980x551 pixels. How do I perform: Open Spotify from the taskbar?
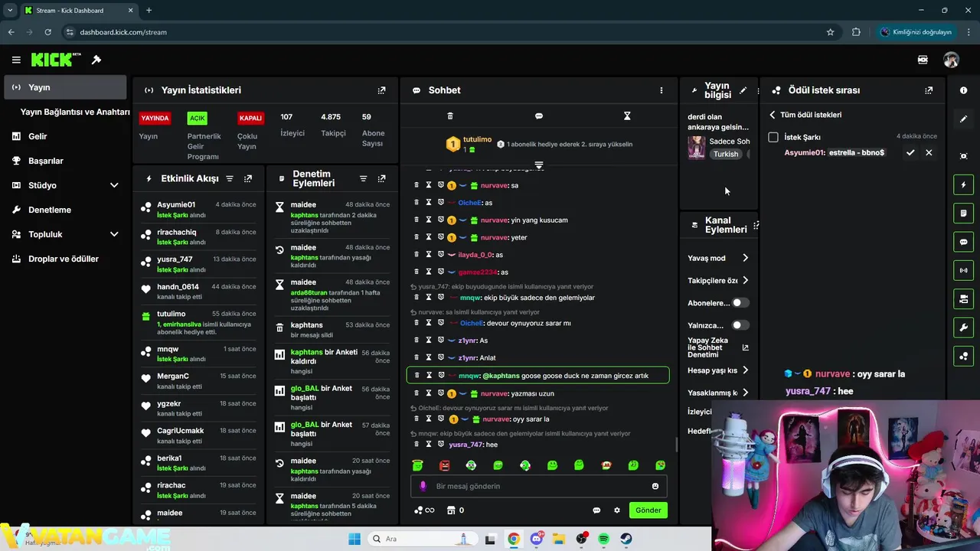[603, 539]
